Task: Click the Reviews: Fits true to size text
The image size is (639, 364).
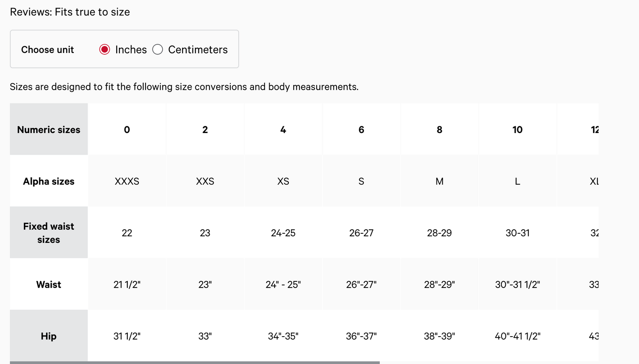Action: [70, 12]
